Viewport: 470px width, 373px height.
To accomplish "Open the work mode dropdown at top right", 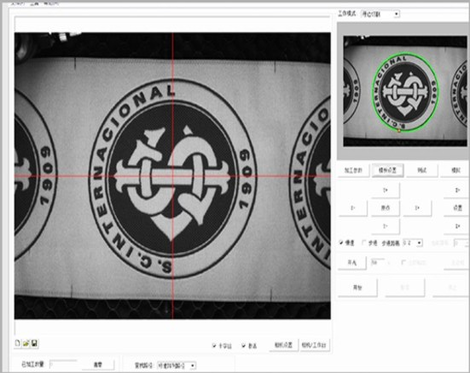I will tap(380, 14).
